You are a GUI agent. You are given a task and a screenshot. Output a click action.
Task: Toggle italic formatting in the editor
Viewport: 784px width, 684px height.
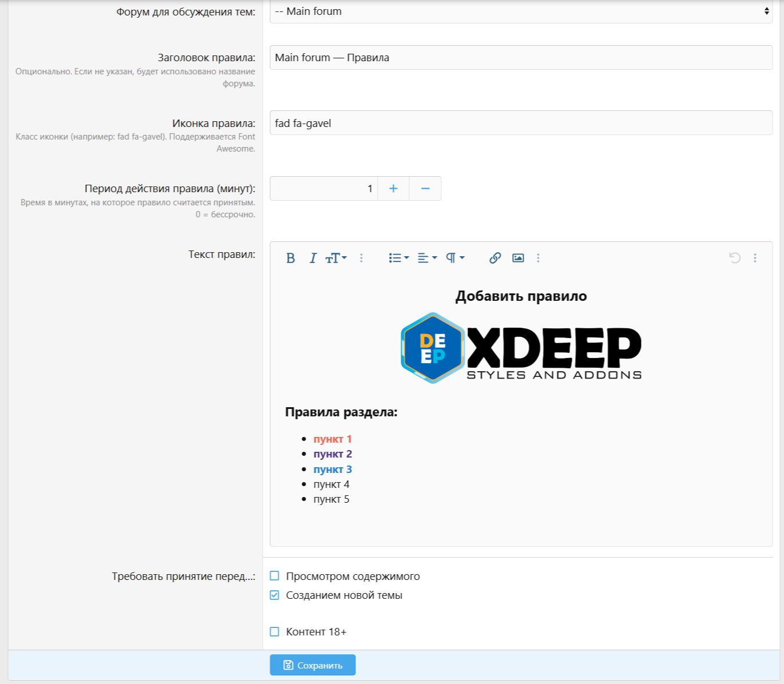(312, 258)
